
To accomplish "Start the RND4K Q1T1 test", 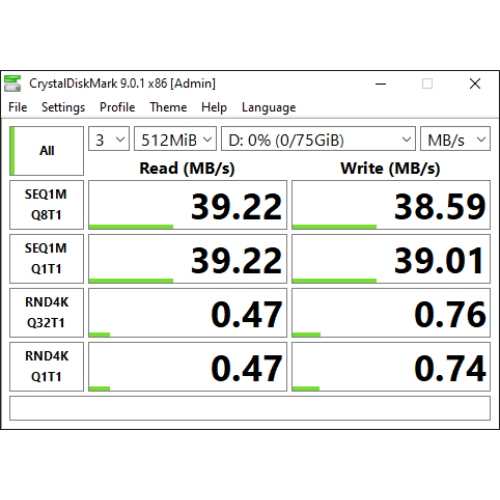I will 46,367.
